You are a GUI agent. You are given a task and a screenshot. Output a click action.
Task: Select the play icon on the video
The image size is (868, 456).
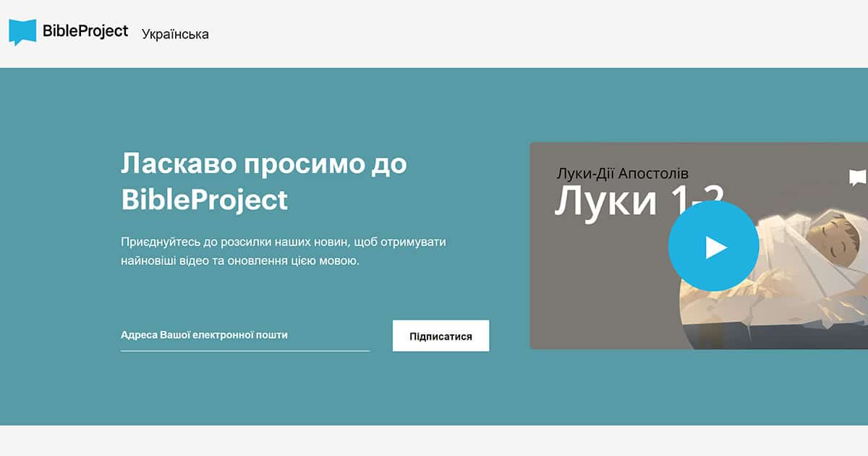[715, 245]
